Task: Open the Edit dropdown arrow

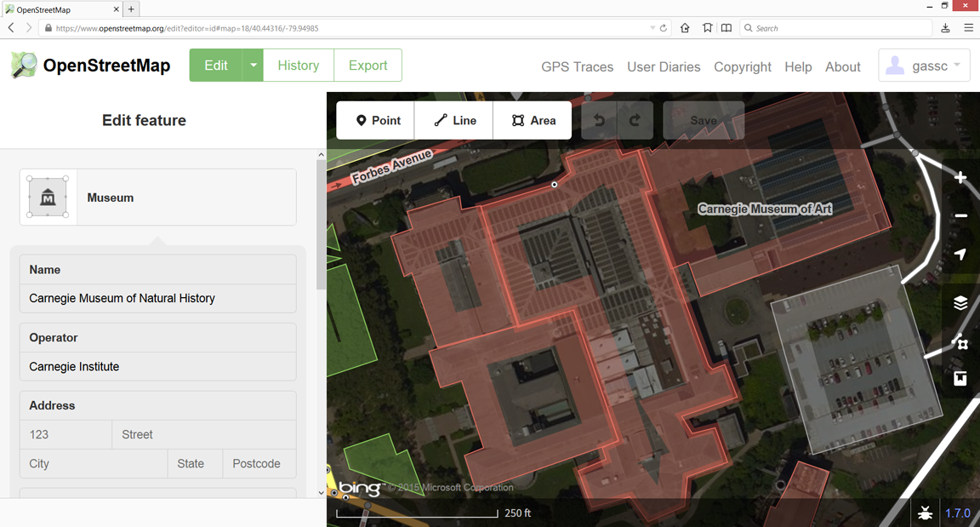Action: 254,65
